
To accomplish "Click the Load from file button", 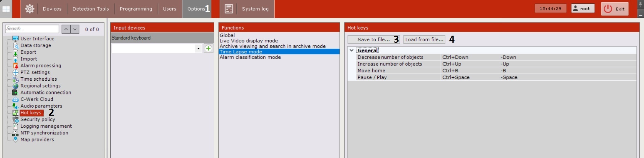I will click(424, 39).
